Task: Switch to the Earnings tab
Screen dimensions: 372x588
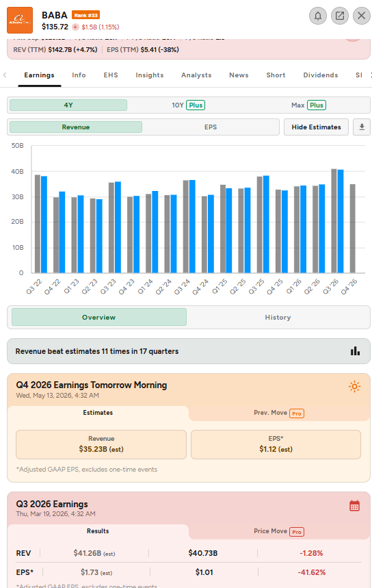Action: click(x=40, y=75)
